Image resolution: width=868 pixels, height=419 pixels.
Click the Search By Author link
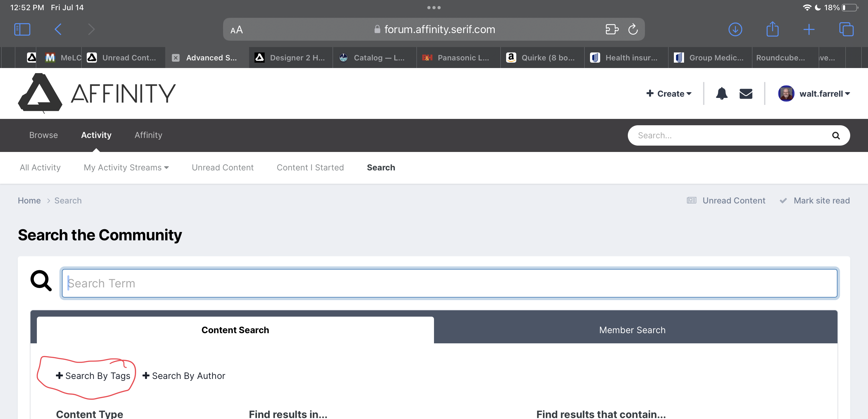click(184, 375)
